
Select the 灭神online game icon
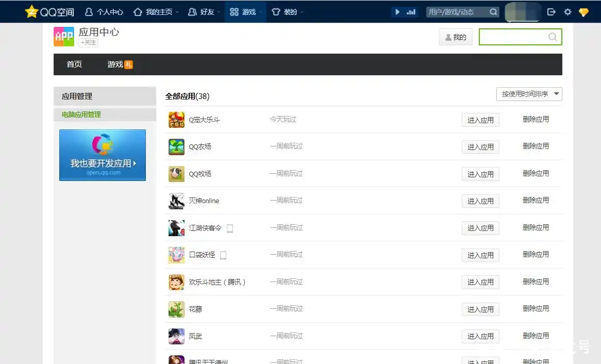[x=176, y=201]
